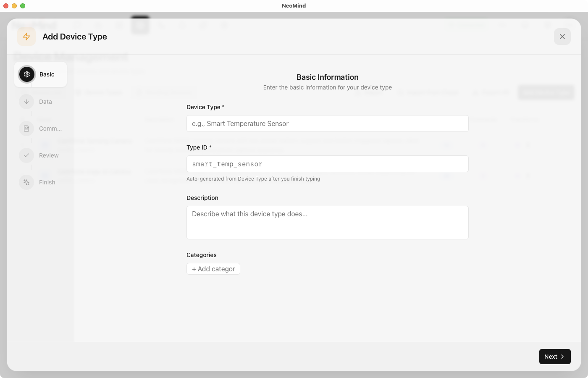Click the yellow minimize button in the title bar

tap(14, 6)
